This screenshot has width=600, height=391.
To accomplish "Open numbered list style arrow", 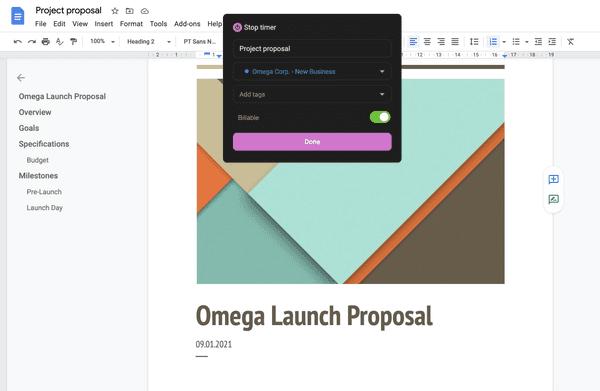I will click(504, 42).
